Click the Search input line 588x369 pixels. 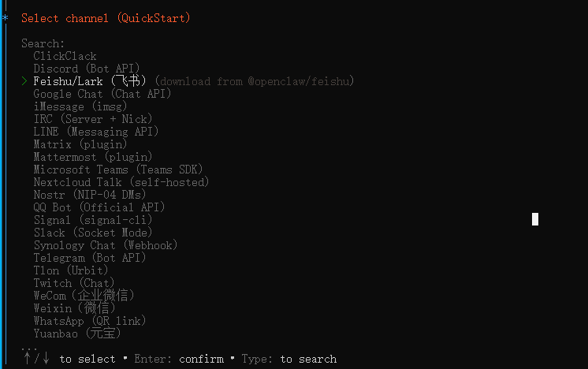(x=43, y=43)
